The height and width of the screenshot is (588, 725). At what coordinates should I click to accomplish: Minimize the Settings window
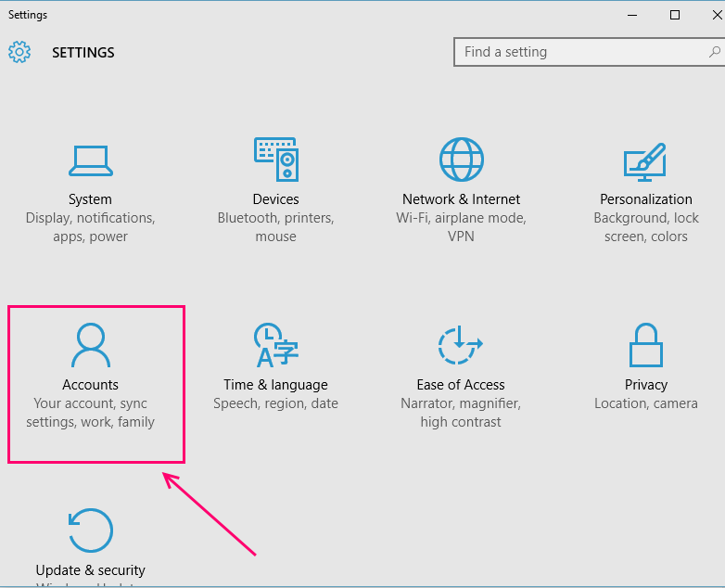coord(632,15)
